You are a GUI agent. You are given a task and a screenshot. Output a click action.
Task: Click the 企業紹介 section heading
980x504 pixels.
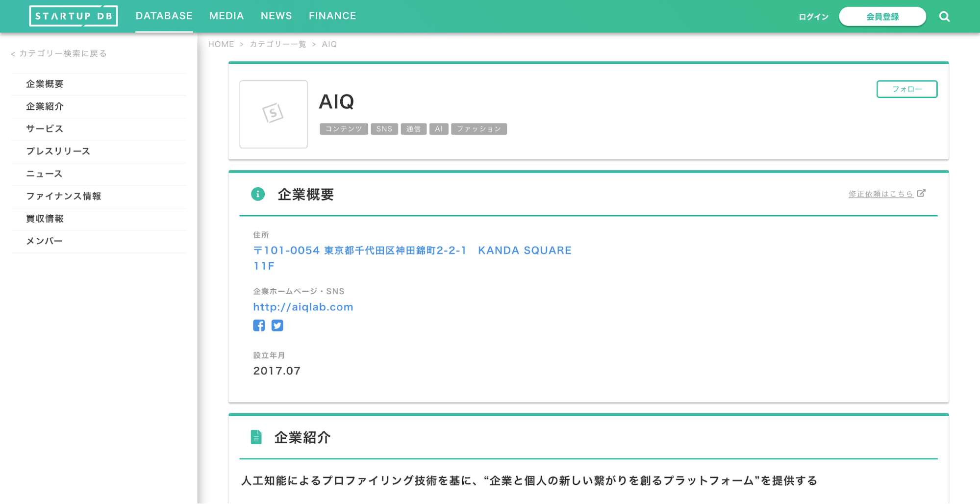302,437
